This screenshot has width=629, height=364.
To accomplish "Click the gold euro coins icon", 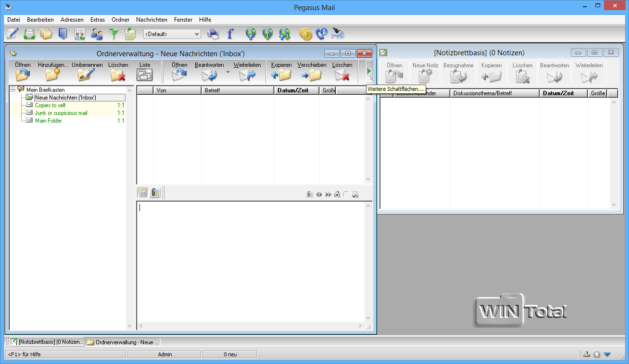I will 305,34.
